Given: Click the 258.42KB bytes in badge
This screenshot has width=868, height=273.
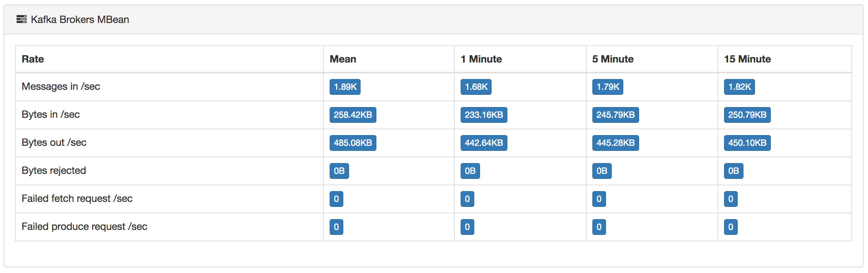Looking at the screenshot, I should 353,115.
